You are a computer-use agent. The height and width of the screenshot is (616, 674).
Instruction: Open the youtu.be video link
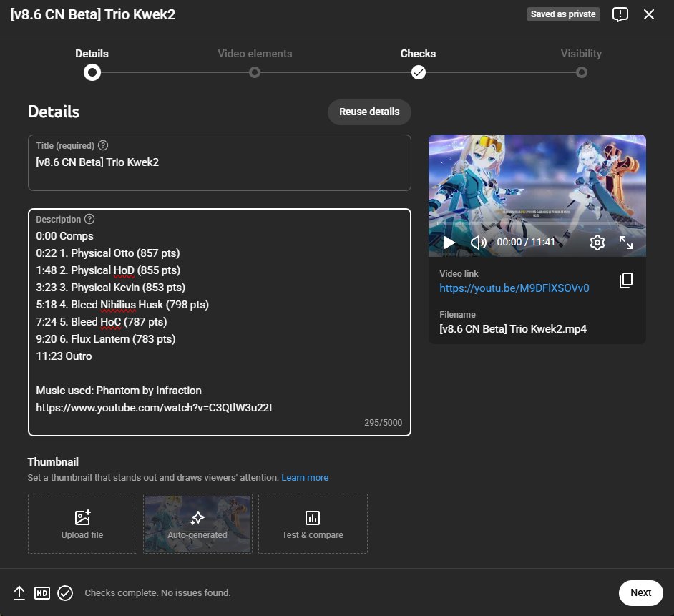tap(514, 288)
